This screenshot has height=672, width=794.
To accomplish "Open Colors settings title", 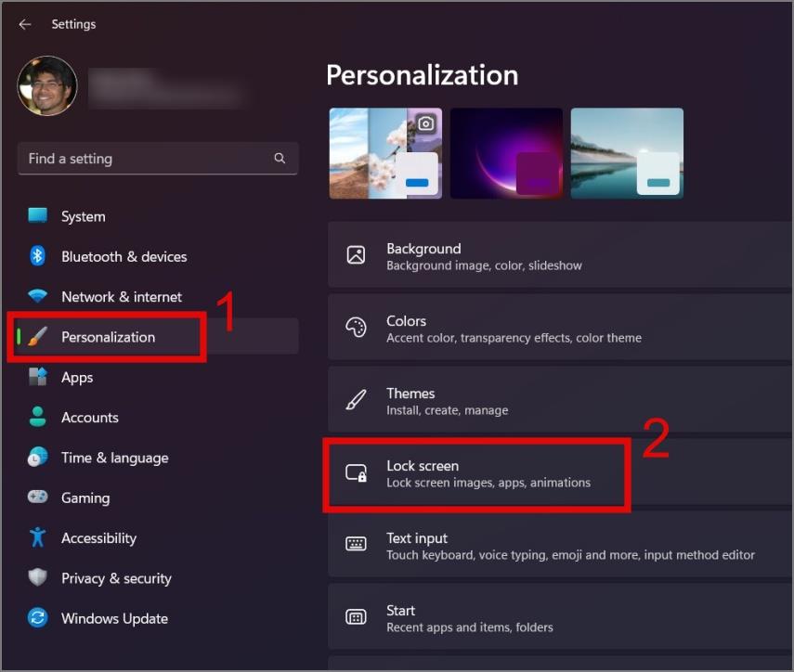I will pyautogui.click(x=406, y=321).
